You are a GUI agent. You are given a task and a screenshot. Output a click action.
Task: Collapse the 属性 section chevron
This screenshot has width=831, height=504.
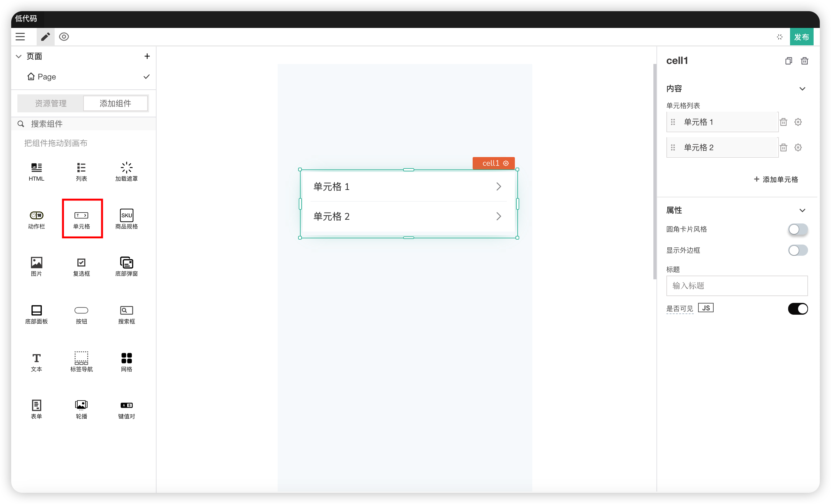point(802,210)
